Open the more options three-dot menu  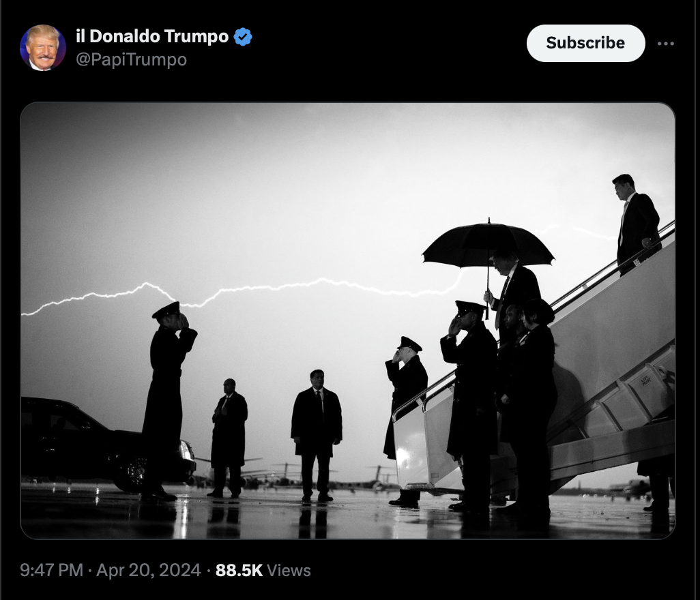[665, 43]
